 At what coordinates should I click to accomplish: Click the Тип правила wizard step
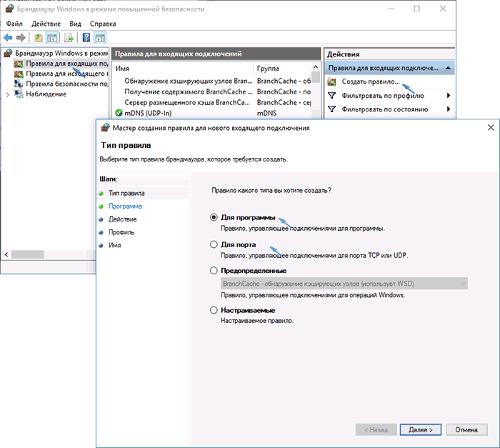pos(126,193)
